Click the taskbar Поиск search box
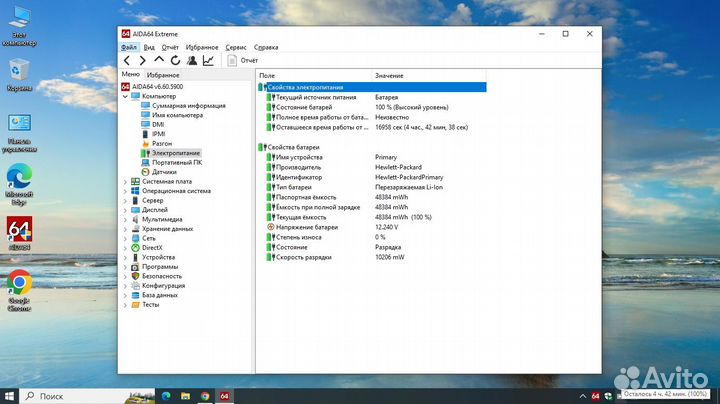Screen dimensions: 720x404 [87, 396]
